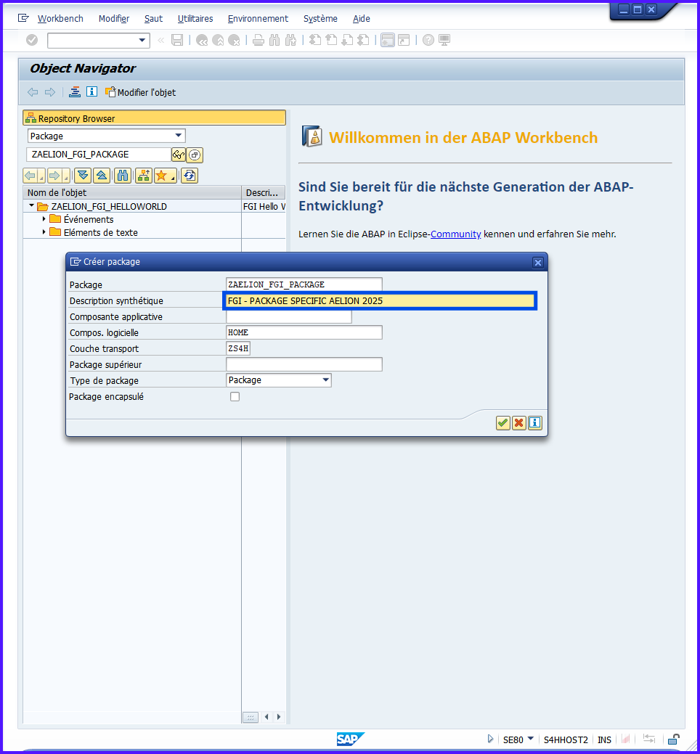Click the Modifier l'objet button
The image size is (700, 754).
141,92
